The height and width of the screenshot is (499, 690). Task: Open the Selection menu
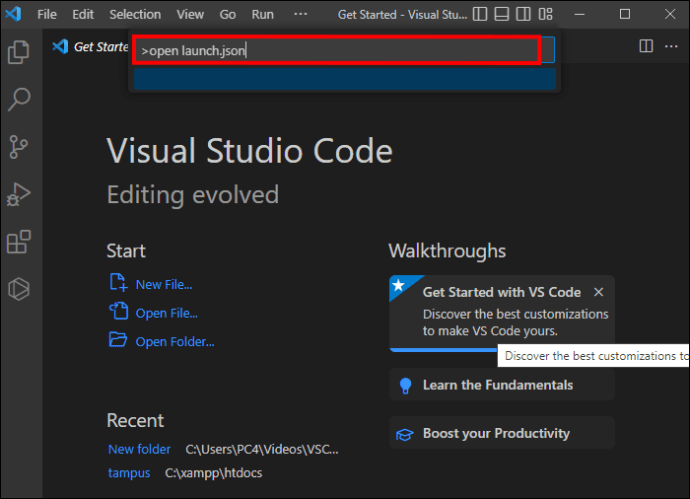pyautogui.click(x=135, y=15)
